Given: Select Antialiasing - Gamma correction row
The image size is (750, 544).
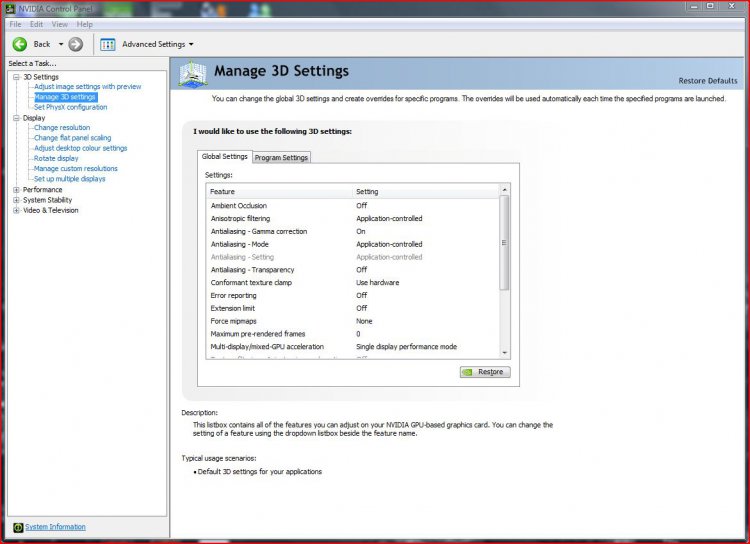Looking at the screenshot, I should coord(353,232).
